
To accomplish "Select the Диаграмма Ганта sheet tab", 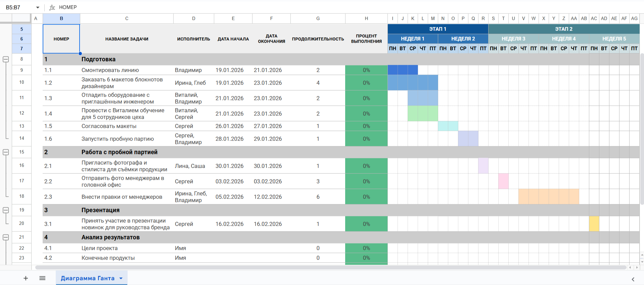I will [87, 278].
